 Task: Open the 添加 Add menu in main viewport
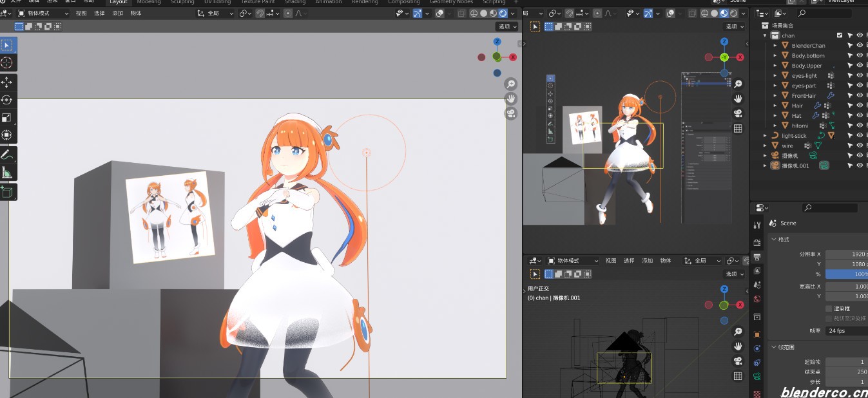(x=117, y=13)
